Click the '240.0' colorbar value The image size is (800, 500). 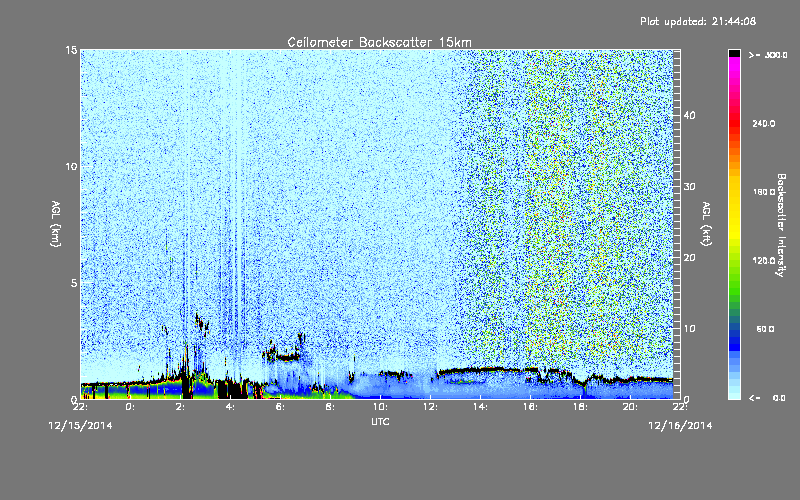(764, 124)
